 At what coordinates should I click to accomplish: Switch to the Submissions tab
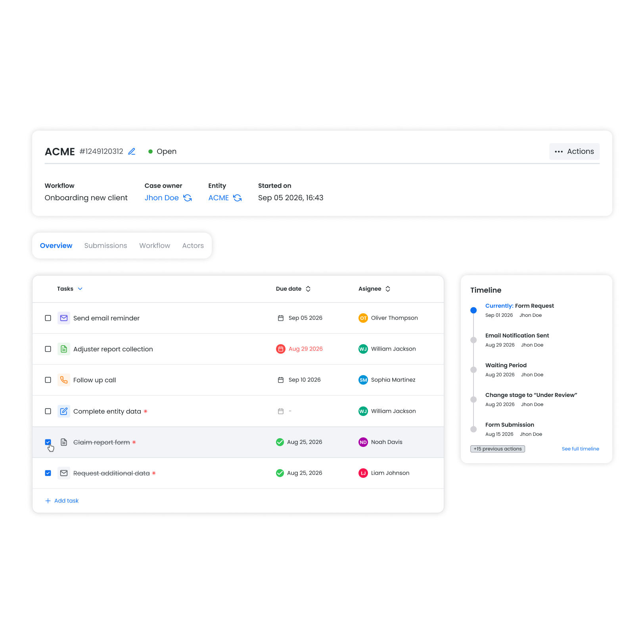tap(106, 245)
